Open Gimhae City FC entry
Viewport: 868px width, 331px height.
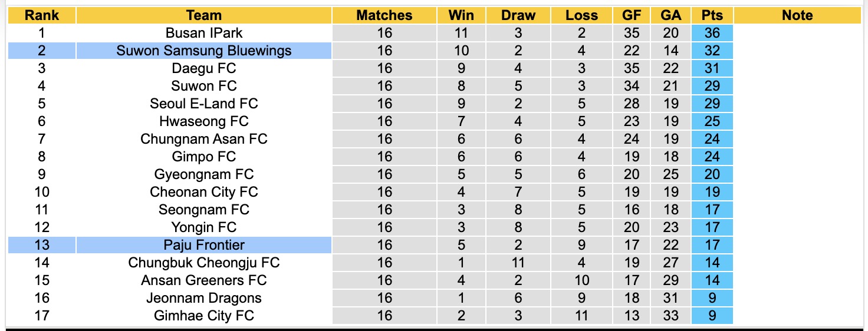(x=204, y=316)
